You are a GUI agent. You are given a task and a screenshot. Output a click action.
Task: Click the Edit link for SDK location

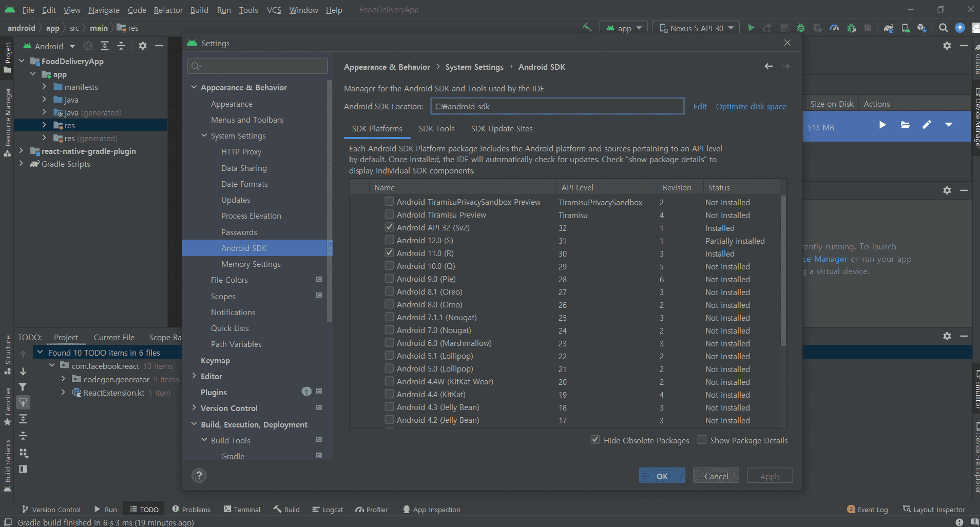[x=700, y=106]
